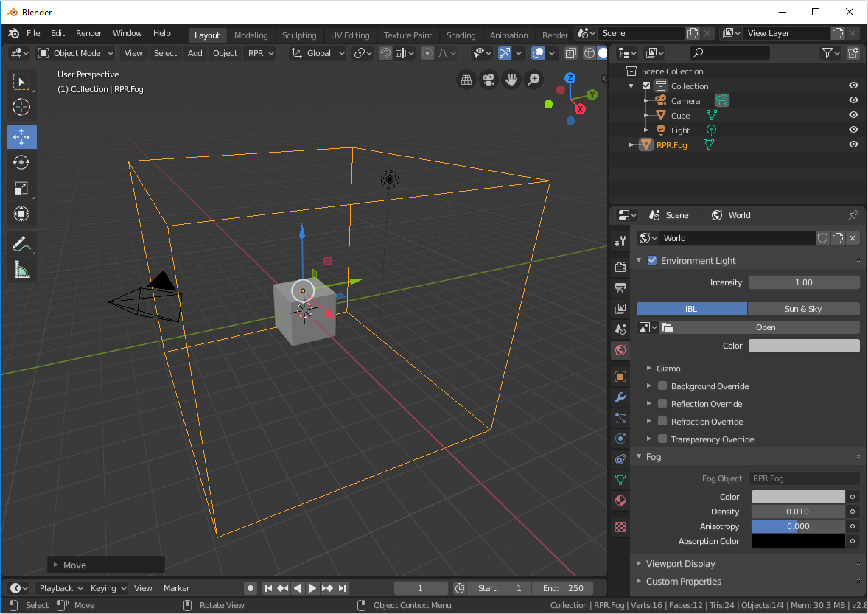868x614 pixels.
Task: Open the File menu
Action: tap(33, 33)
